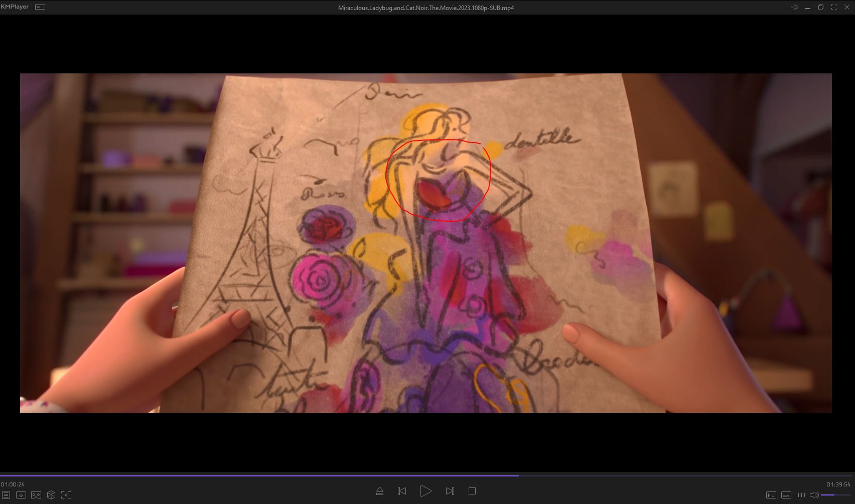Image resolution: width=855 pixels, height=504 pixels.
Task: Click the download video icon
Action: (x=21, y=495)
